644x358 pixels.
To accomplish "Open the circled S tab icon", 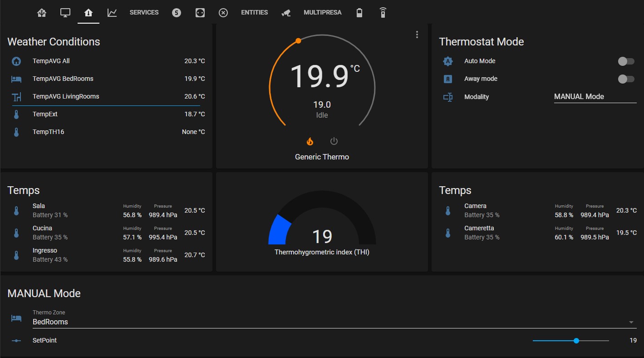I will (x=177, y=13).
